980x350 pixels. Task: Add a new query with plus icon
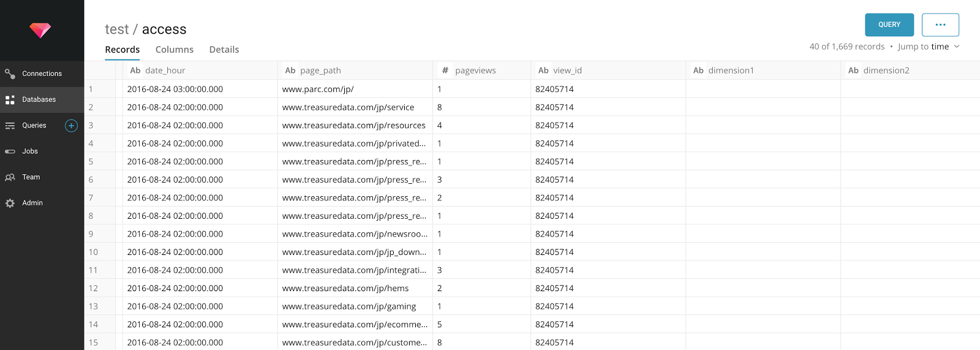pos(72,126)
